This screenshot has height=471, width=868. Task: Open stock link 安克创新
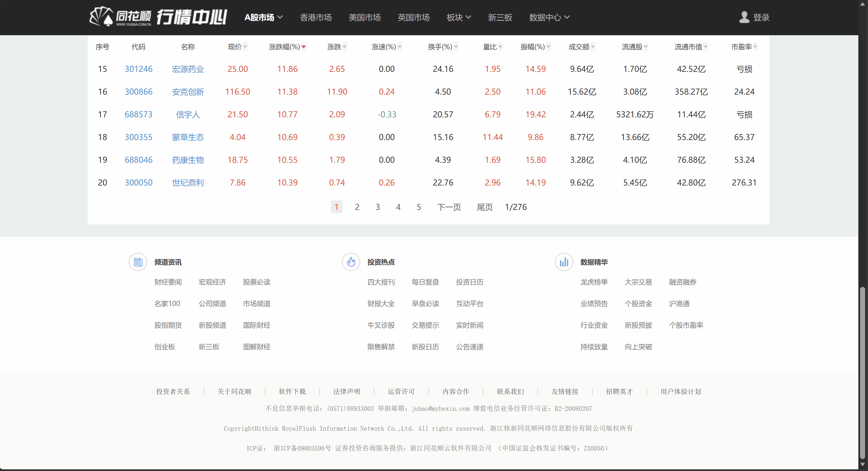point(188,92)
